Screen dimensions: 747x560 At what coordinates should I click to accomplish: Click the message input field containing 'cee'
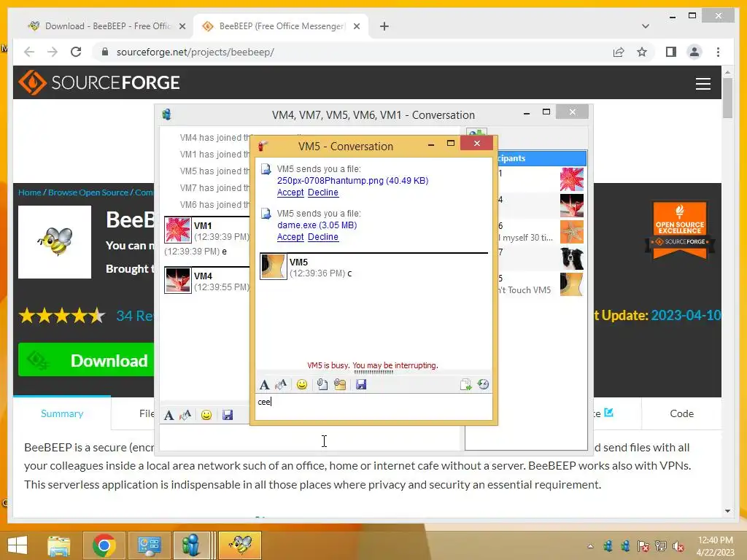tap(374, 407)
